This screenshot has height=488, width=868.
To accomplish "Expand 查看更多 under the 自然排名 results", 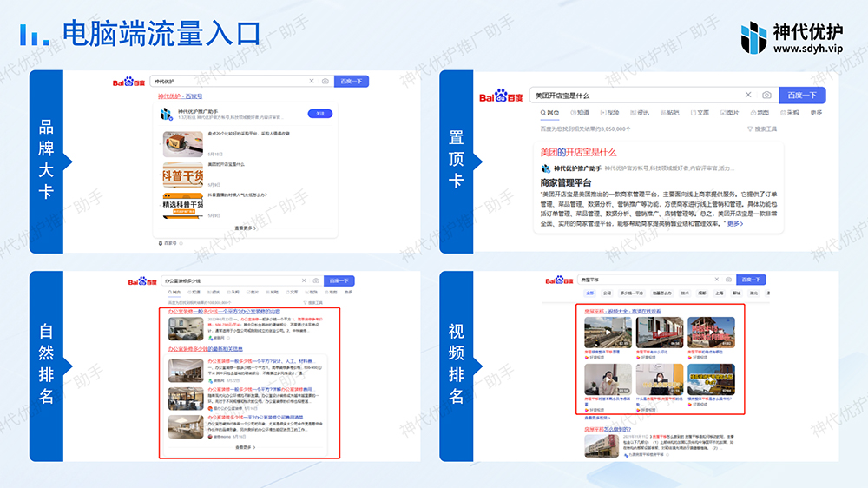I will click(246, 447).
